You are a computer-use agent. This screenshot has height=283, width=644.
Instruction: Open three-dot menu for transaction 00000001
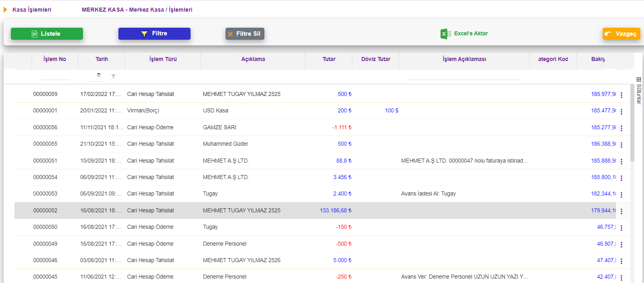(x=622, y=112)
